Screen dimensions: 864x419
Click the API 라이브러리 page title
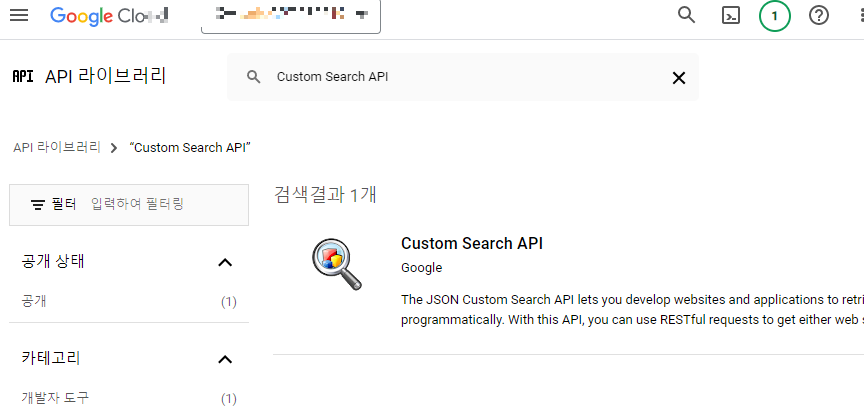105,76
